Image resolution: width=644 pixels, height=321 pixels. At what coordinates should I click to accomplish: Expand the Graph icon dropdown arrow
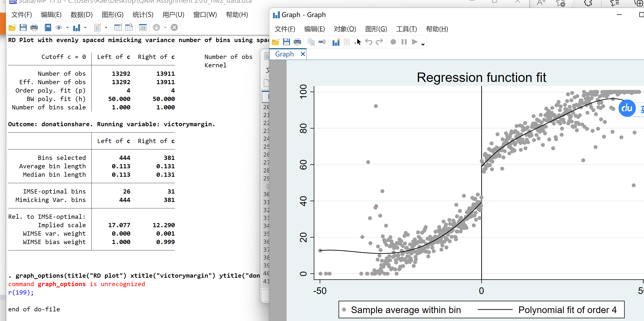85,28
